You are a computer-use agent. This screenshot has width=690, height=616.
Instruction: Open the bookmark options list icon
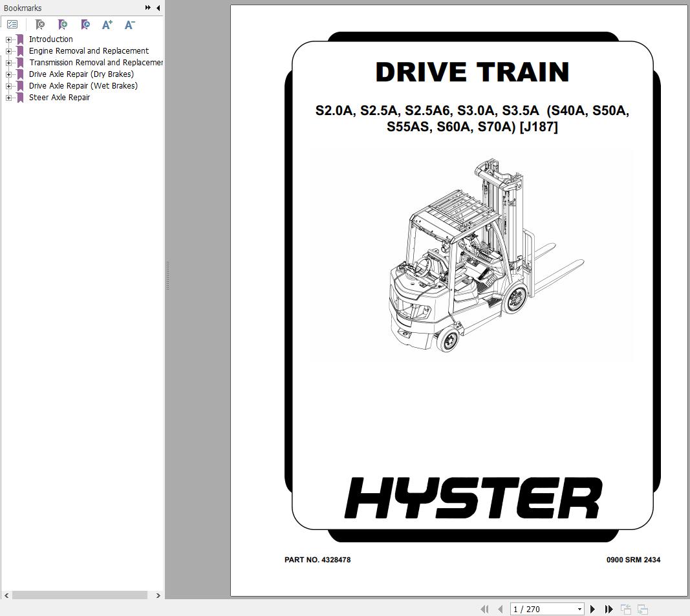(x=12, y=25)
